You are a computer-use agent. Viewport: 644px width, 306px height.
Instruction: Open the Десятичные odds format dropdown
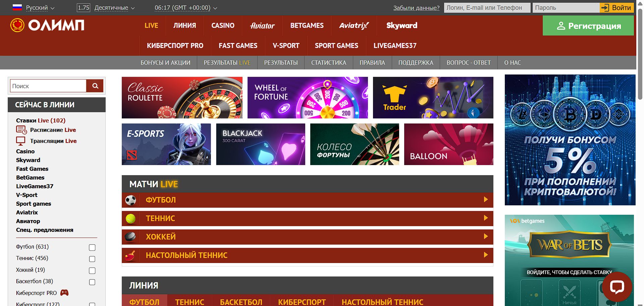113,7
